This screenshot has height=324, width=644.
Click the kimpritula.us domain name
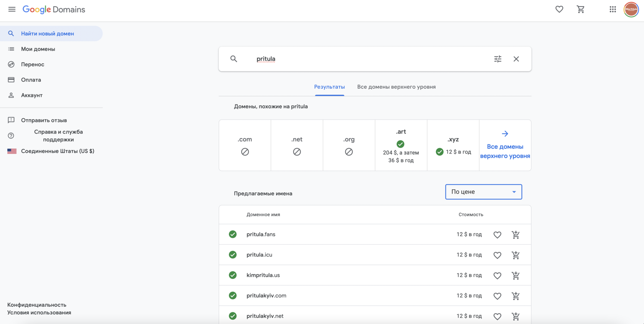[x=263, y=275]
